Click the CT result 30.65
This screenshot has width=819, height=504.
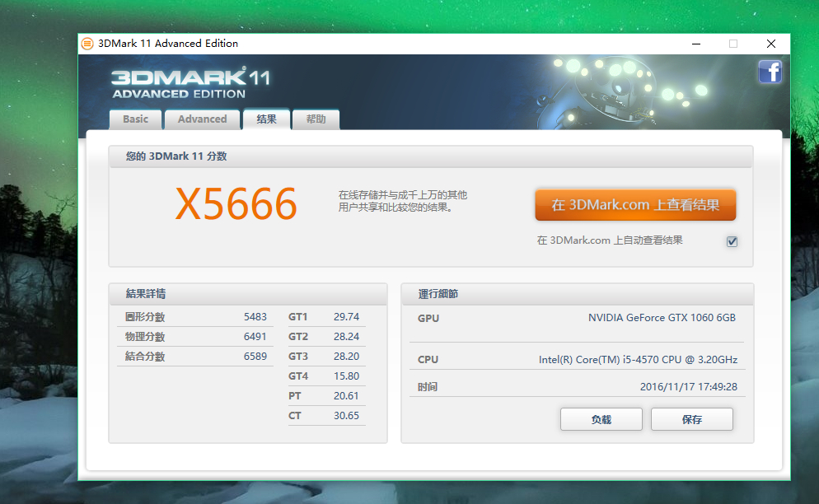pyautogui.click(x=346, y=416)
